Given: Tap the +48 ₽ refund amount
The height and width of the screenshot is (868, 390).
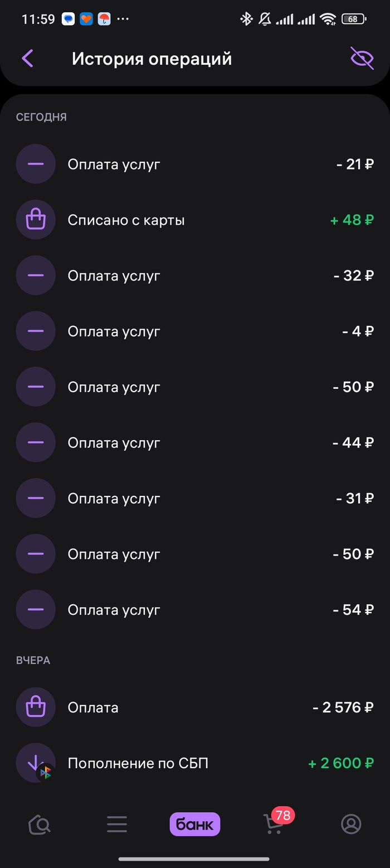Looking at the screenshot, I should coord(352,220).
